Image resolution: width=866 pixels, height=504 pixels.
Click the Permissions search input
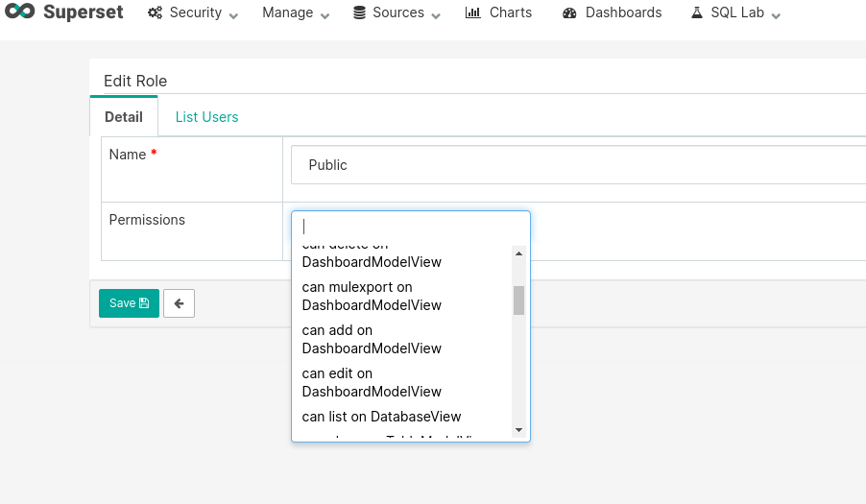410,227
